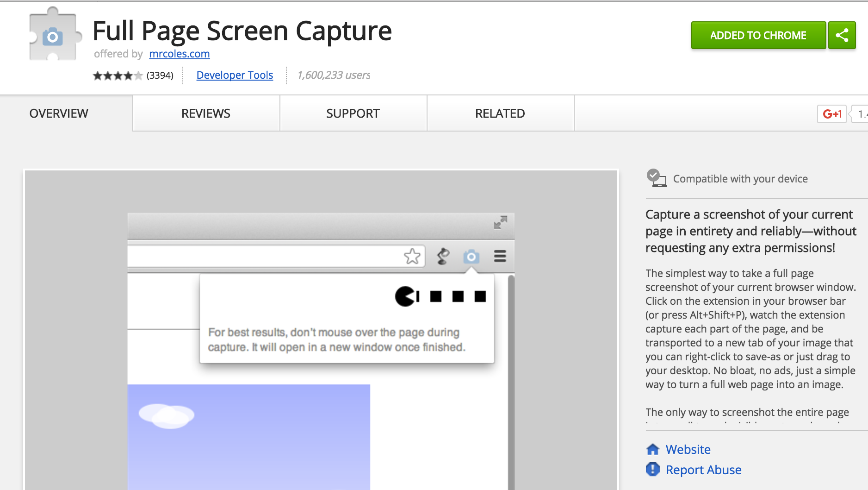Click the share icon button
Image resolution: width=868 pixels, height=490 pixels.
842,35
